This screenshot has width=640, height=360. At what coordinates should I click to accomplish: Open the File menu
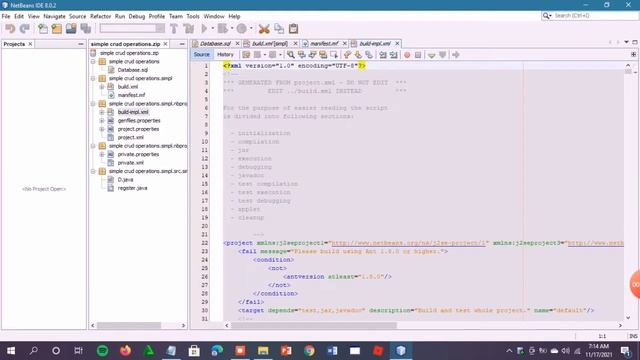tap(6, 16)
